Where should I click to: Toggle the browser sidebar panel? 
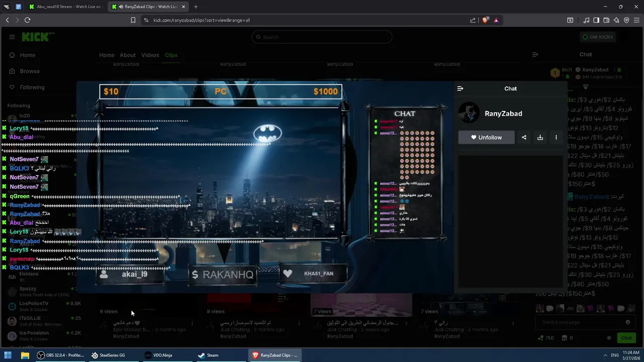[x=596, y=20]
